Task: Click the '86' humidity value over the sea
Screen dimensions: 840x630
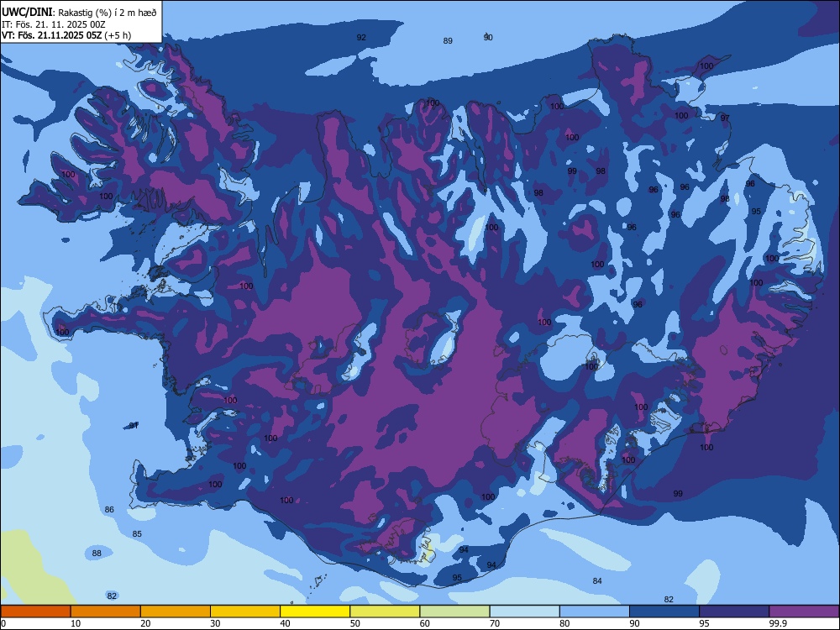Action: click(x=109, y=510)
